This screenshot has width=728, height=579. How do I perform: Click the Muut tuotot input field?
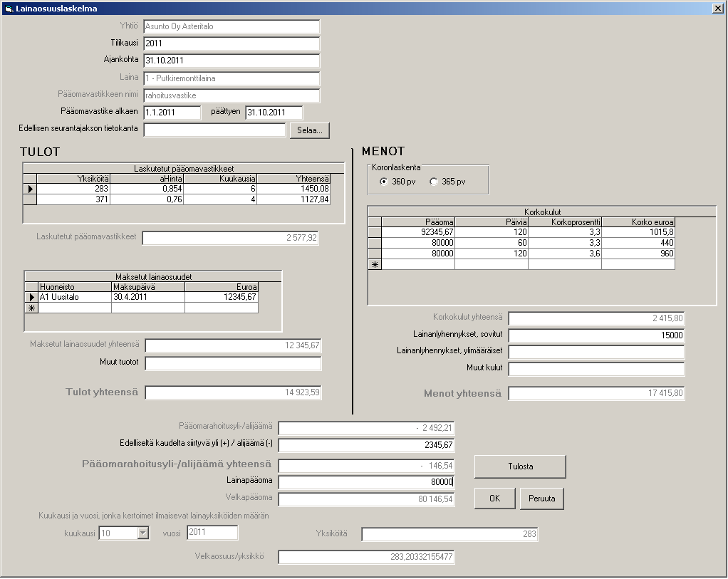(233, 363)
